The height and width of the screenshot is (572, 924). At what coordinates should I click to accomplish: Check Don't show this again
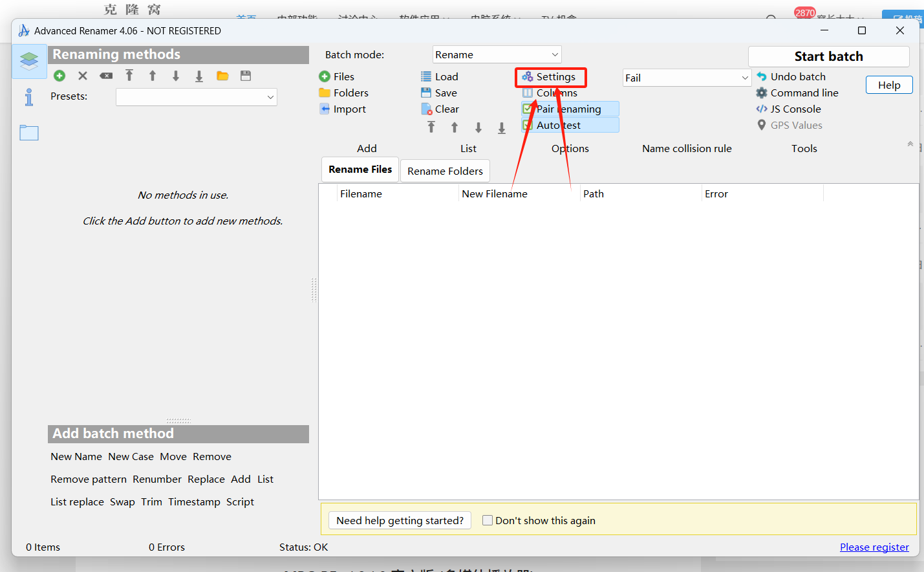click(x=488, y=520)
